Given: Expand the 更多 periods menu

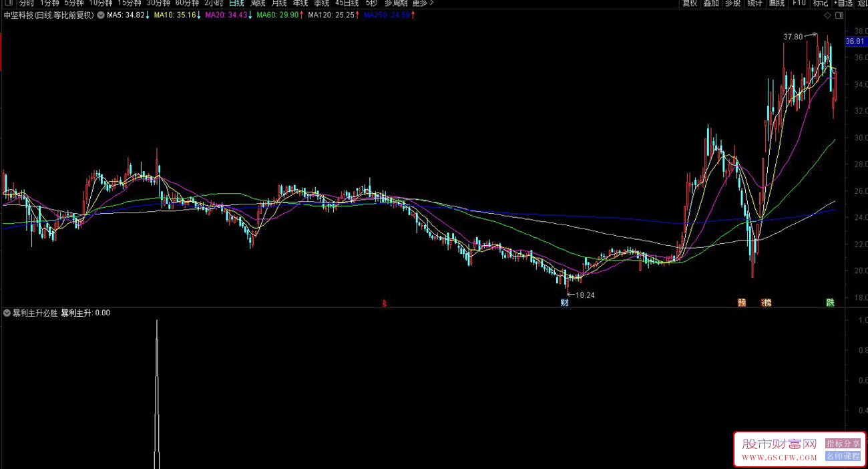Looking at the screenshot, I should 423,3.
